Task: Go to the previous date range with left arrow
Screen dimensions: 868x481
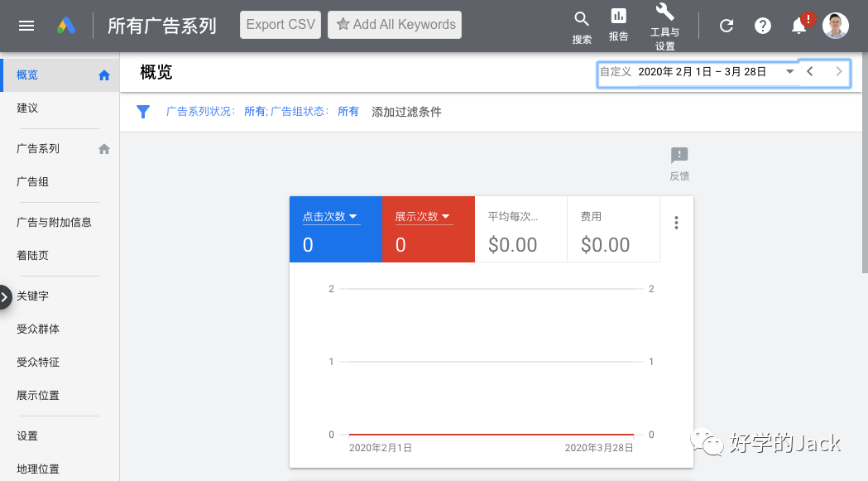Action: (x=810, y=72)
